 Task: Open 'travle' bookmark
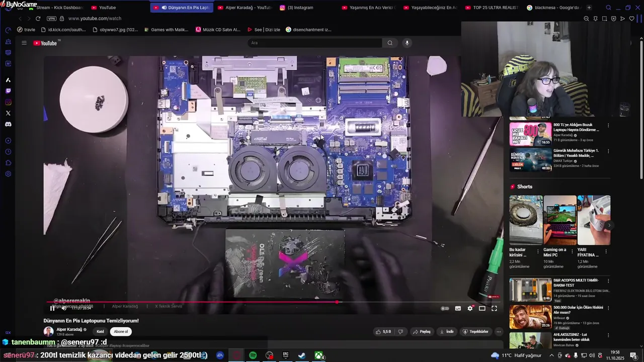click(26, 30)
